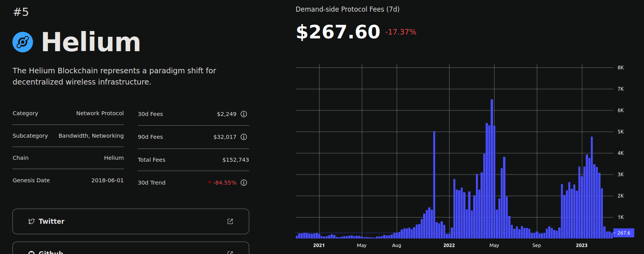Viewport: 644px width, 254px height.
Task: Click the Helium page heading
Action: coord(91,42)
